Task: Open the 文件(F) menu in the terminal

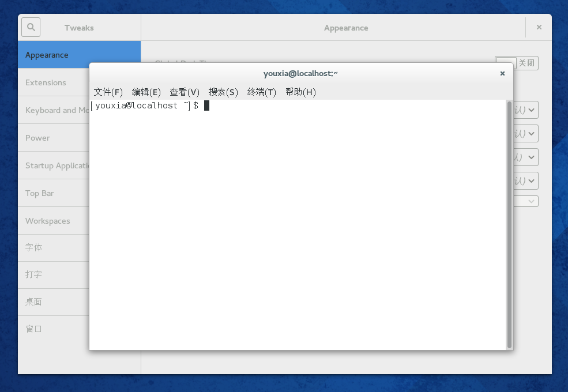Action: [108, 92]
